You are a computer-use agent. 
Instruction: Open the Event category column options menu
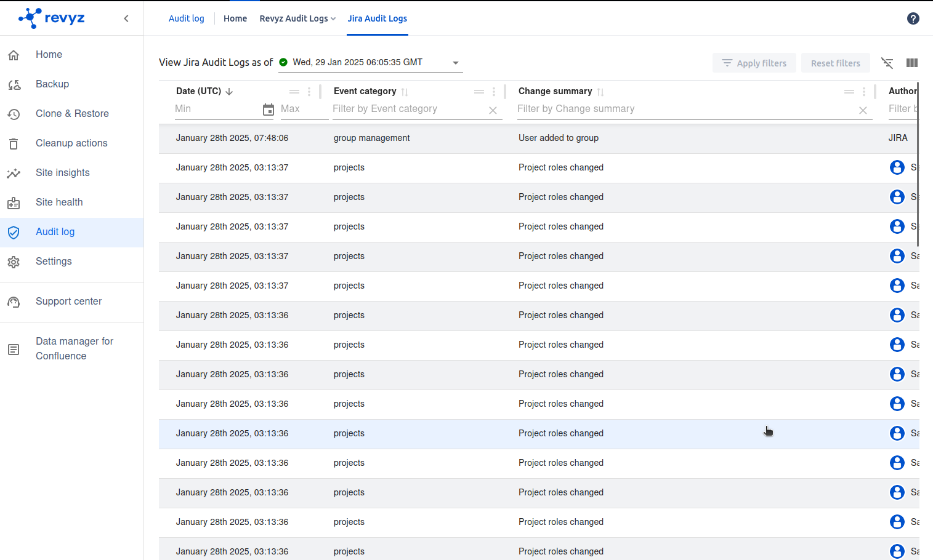click(x=494, y=92)
